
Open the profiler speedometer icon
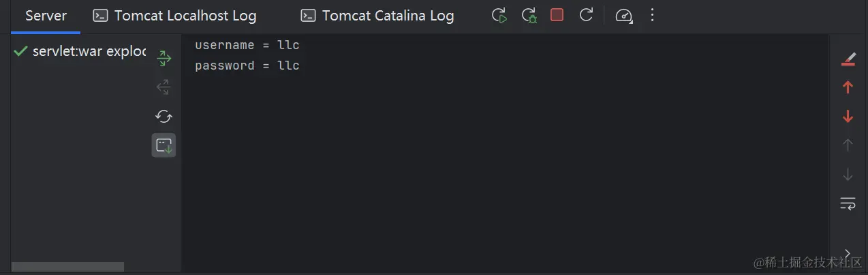click(622, 15)
